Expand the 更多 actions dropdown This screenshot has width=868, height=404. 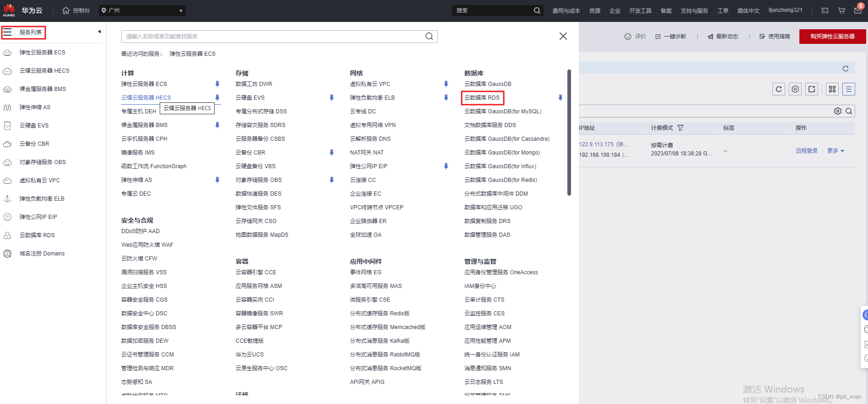pyautogui.click(x=836, y=151)
